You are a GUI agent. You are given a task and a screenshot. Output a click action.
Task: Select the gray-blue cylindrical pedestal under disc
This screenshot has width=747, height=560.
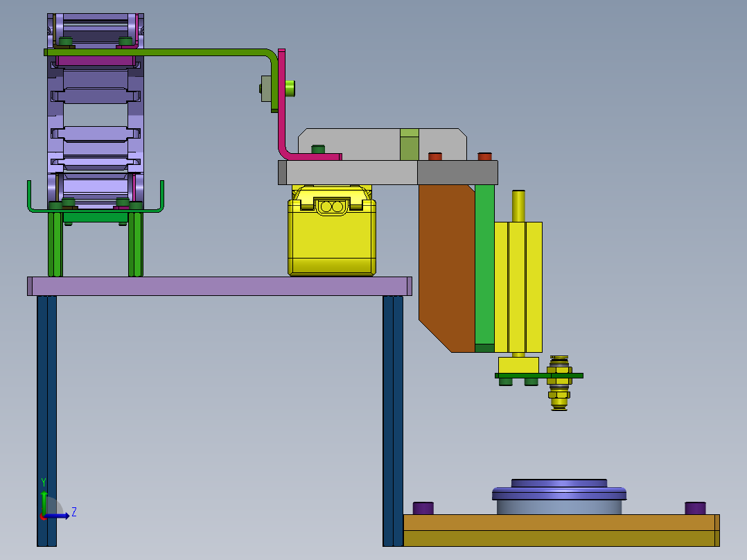click(x=559, y=507)
